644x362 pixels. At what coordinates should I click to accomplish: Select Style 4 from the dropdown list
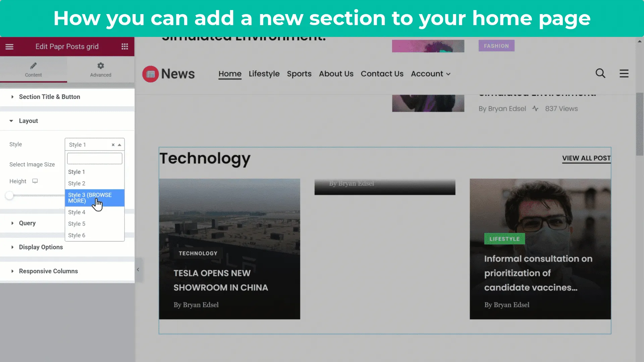pyautogui.click(x=76, y=212)
